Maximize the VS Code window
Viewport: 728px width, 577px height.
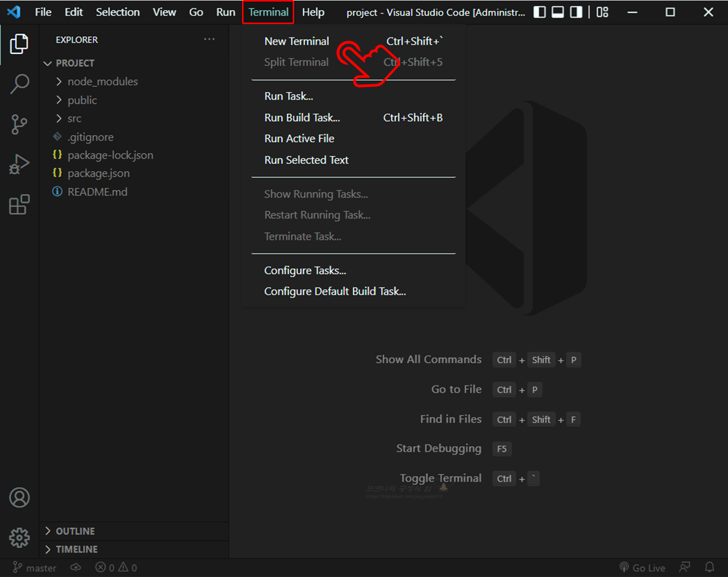tap(670, 12)
